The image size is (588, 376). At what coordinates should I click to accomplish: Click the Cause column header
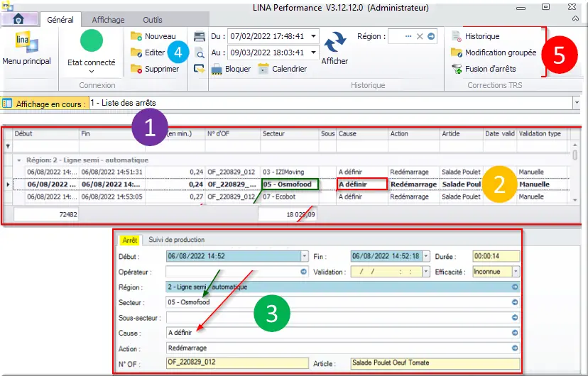point(362,133)
